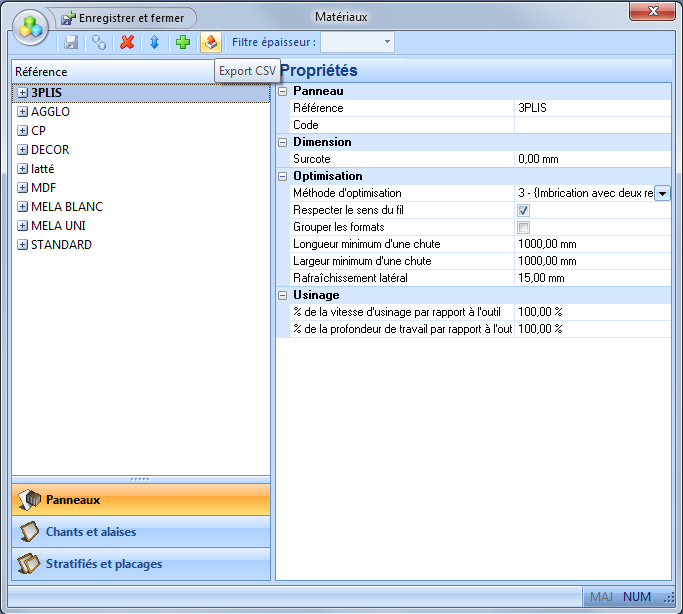
Task: Toggle Respecter le sens du fil checkbox
Action: click(x=523, y=210)
